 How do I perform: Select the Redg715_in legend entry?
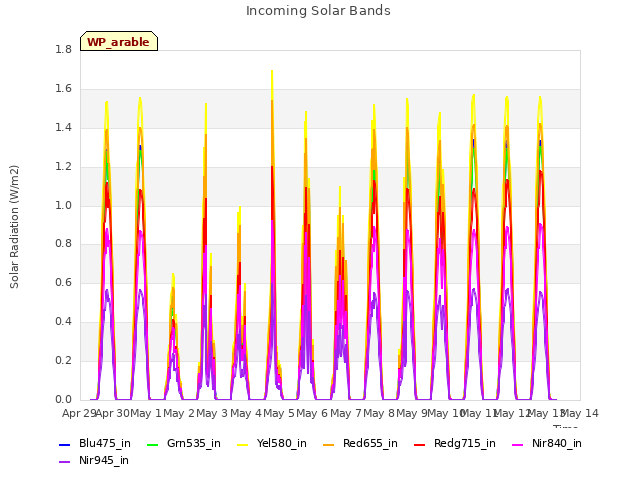click(455, 443)
